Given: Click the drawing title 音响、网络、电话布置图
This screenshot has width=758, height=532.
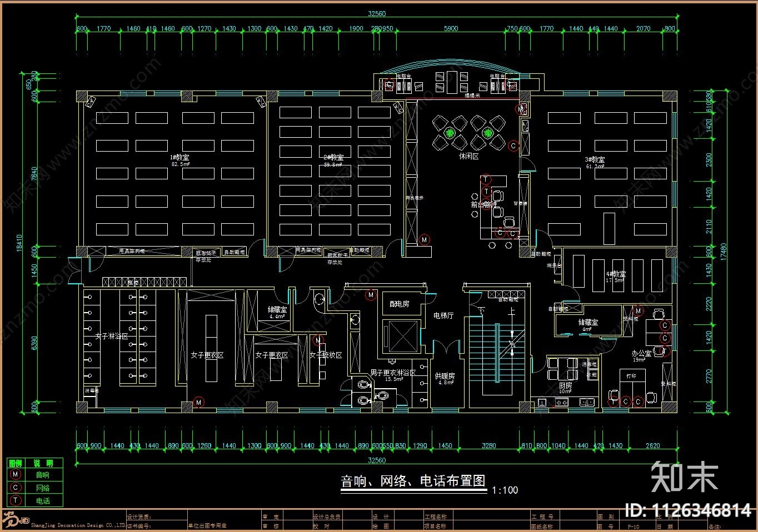Looking at the screenshot, I should [413, 481].
